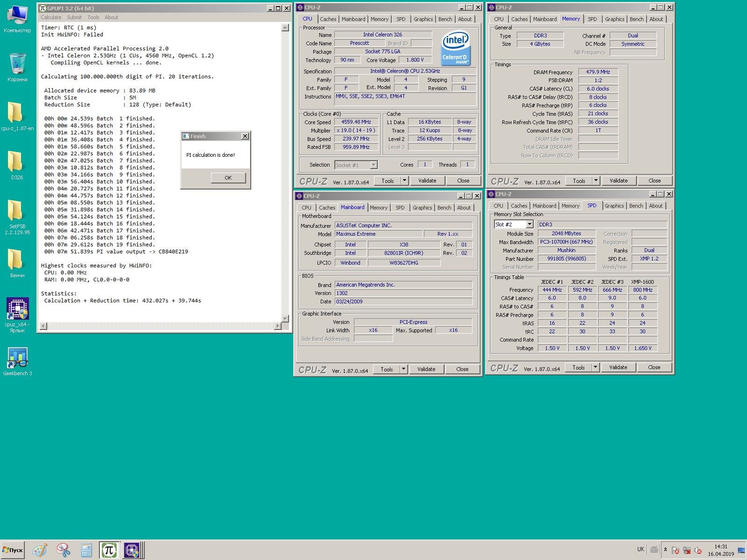Image resolution: width=747 pixels, height=560 pixels.
Task: Show hidden tray icons arrow
Action: coord(665,550)
